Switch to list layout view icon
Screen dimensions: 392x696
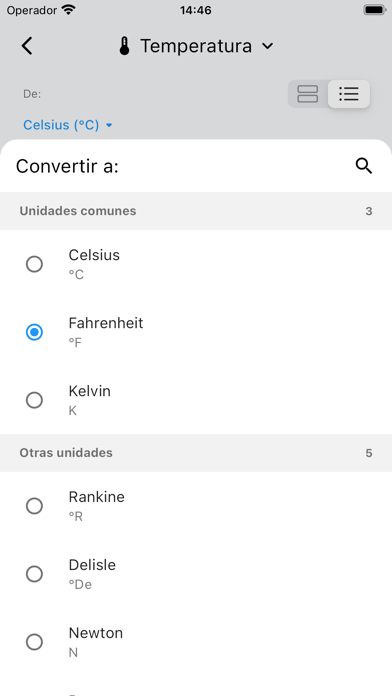348,94
